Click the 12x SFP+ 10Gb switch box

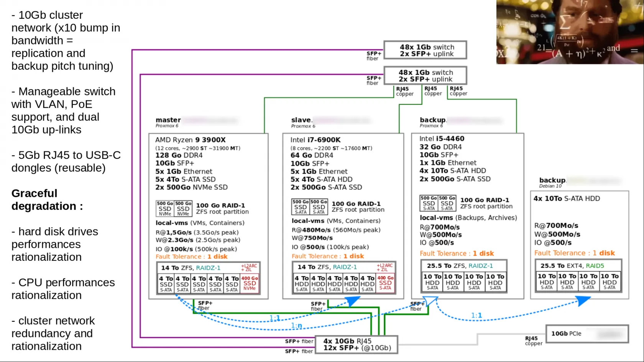point(356,344)
